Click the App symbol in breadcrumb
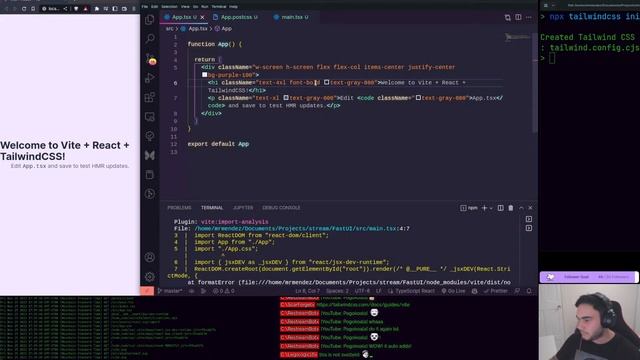This screenshot has height=360, width=640. (x=226, y=29)
